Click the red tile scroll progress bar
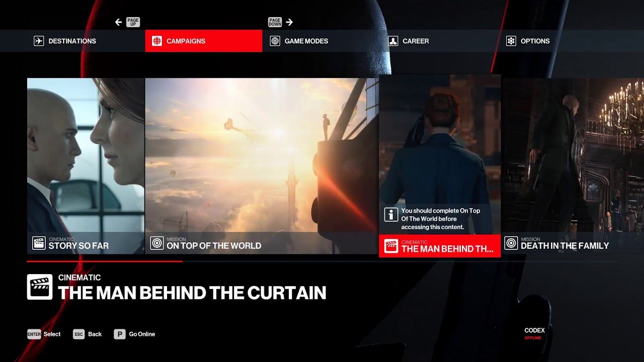This screenshot has height=362, width=644. pos(105,261)
